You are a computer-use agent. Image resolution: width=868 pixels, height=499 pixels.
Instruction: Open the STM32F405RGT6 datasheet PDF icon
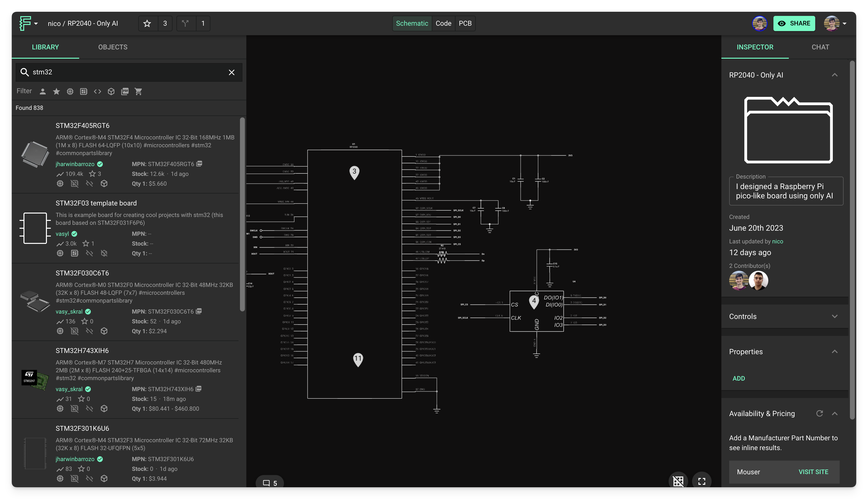[x=199, y=163]
